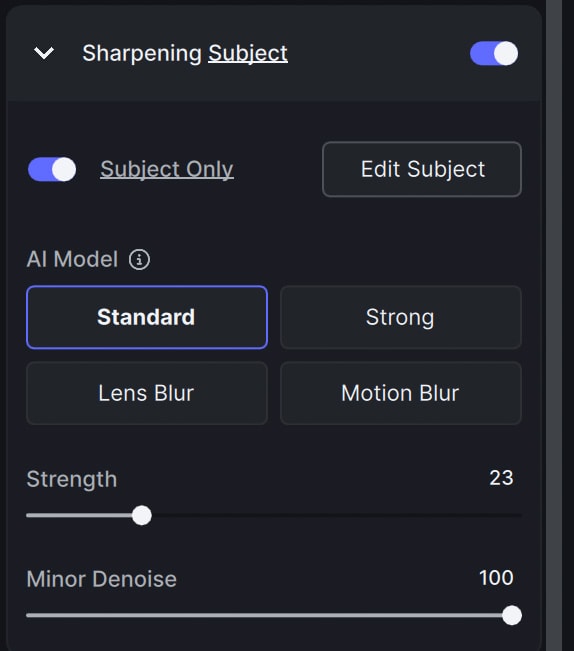Click the Subject Only underlined label
574x651 pixels.
pyautogui.click(x=167, y=169)
